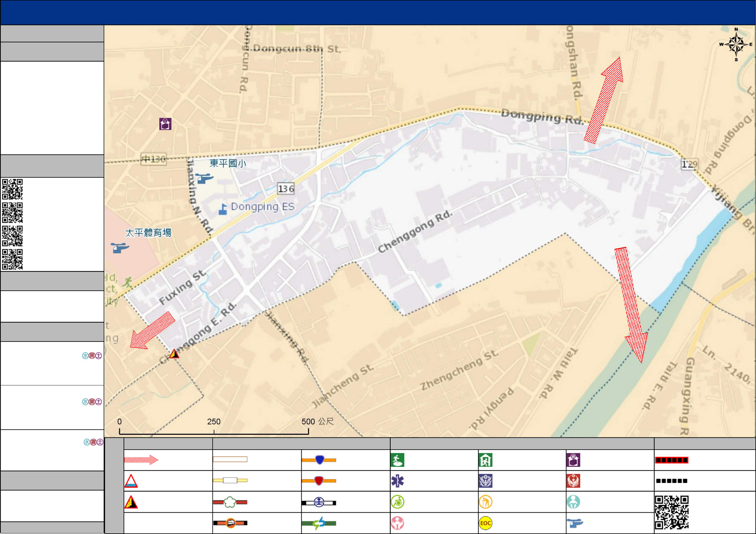Click the Dongshan Rd. label at top
This screenshot has height=534, width=756.
574,62
